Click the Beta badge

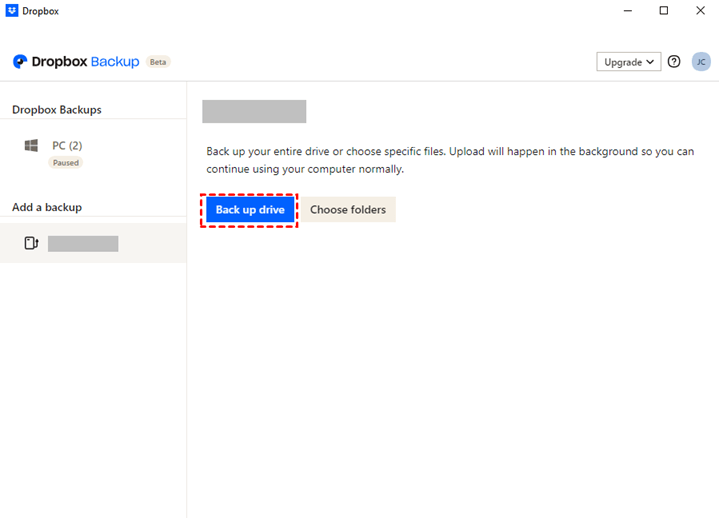tap(158, 62)
